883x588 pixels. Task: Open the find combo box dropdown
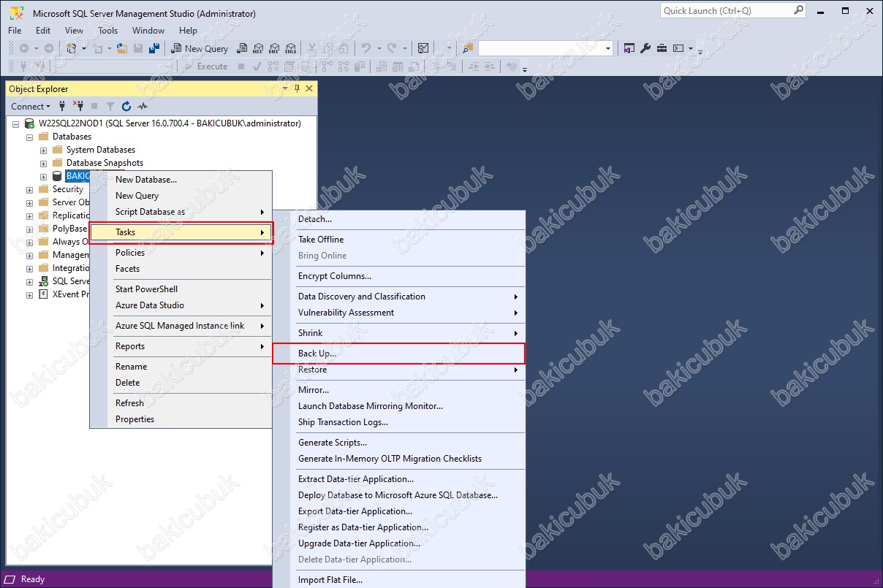pos(608,48)
